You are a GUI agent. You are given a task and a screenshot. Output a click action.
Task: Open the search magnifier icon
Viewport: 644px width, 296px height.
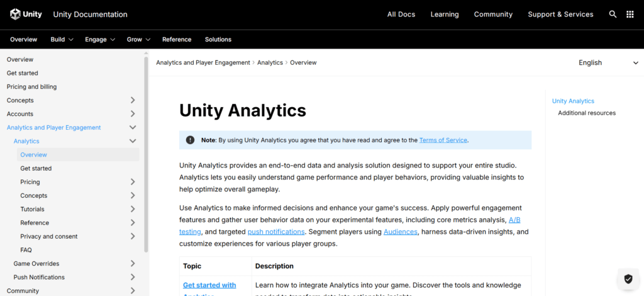pos(613,14)
